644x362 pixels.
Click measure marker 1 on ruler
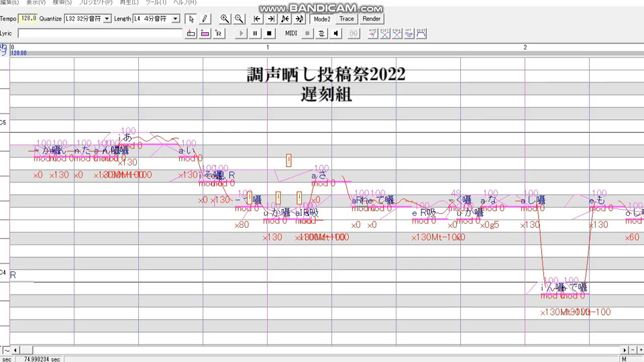tap(268, 47)
